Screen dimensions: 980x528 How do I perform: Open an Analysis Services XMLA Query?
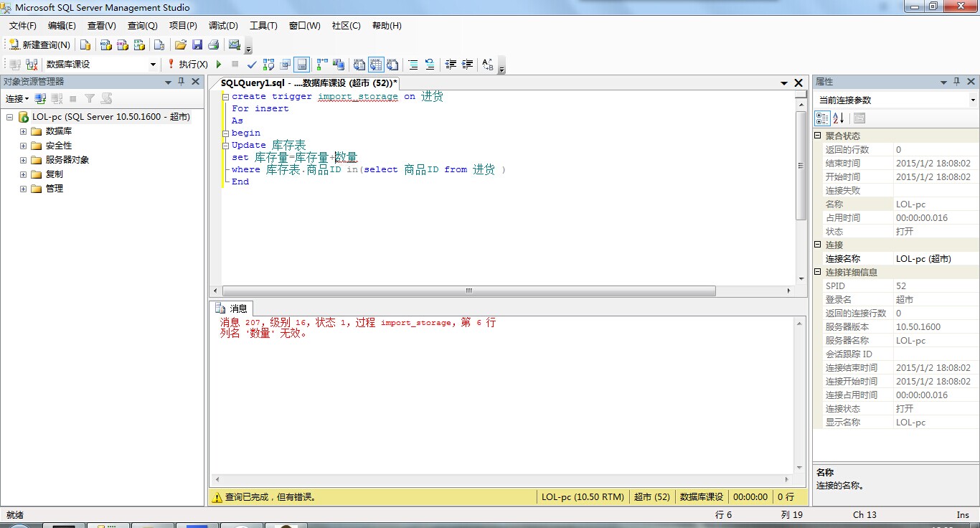tap(139, 44)
